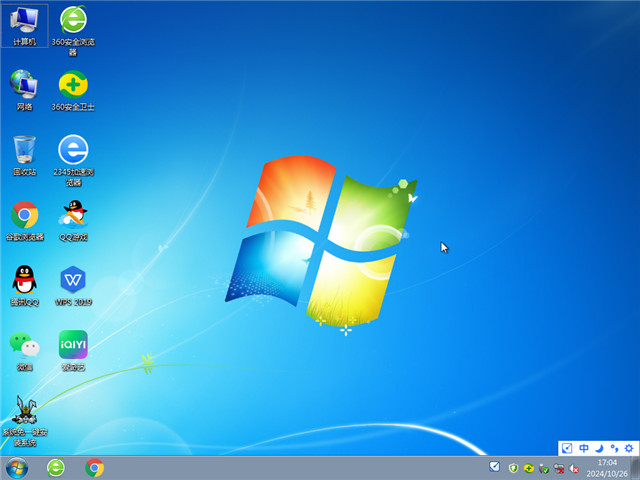Open the 360 Safeguard yellow-green tray icon
The image size is (640, 480).
point(529,468)
